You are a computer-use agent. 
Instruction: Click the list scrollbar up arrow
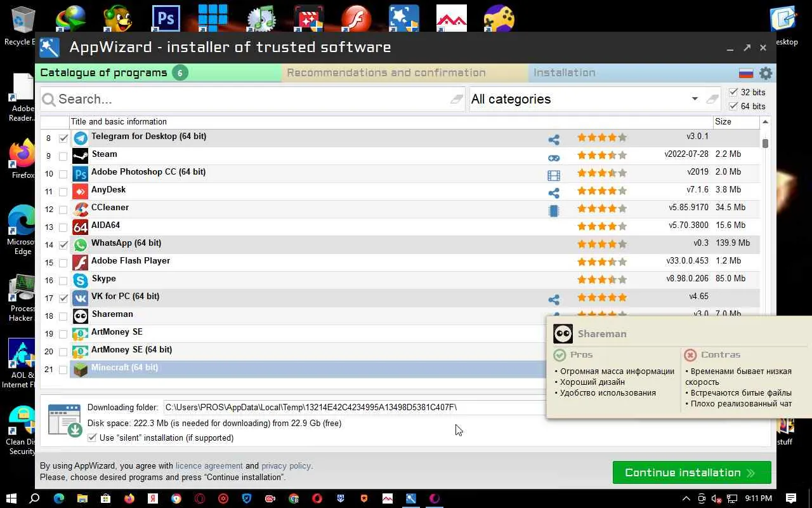[765, 122]
